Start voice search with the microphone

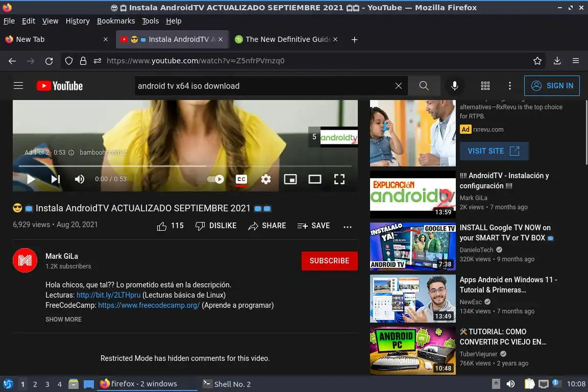(454, 86)
